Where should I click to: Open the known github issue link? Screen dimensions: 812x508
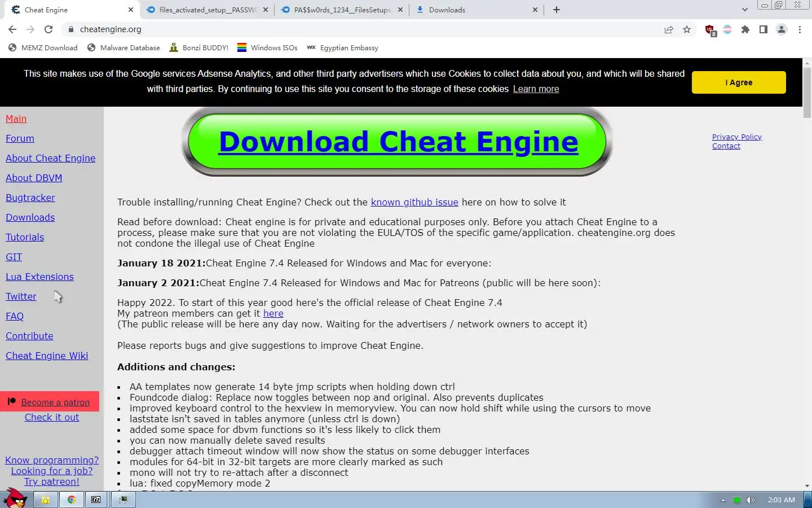414,202
